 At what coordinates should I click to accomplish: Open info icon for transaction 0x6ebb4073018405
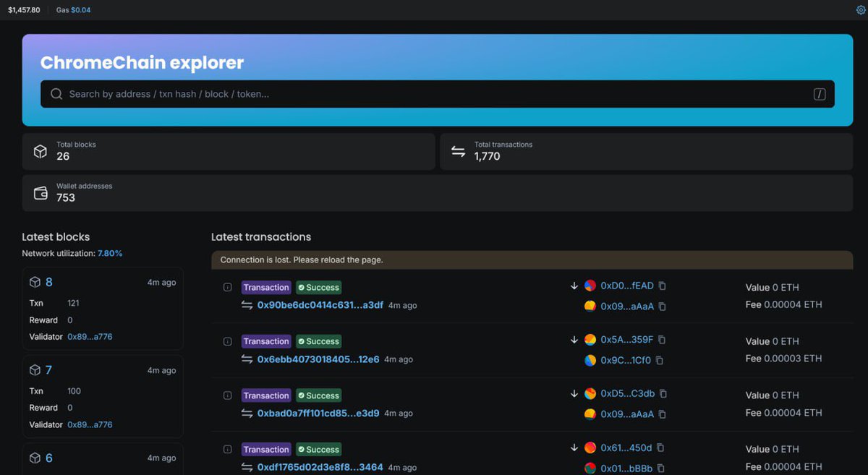point(227,341)
